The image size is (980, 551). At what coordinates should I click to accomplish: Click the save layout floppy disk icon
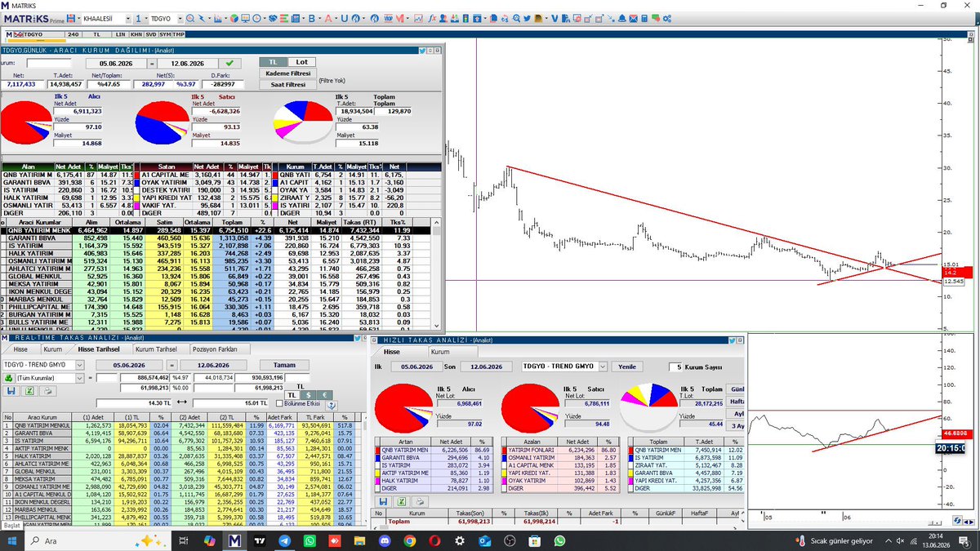coord(70,18)
